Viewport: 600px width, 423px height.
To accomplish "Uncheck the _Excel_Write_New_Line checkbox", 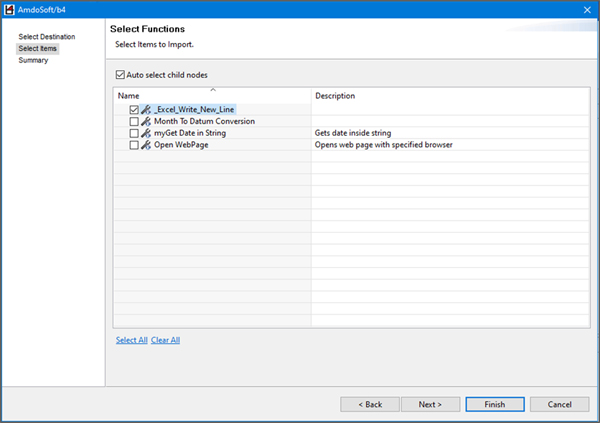I will coord(134,110).
